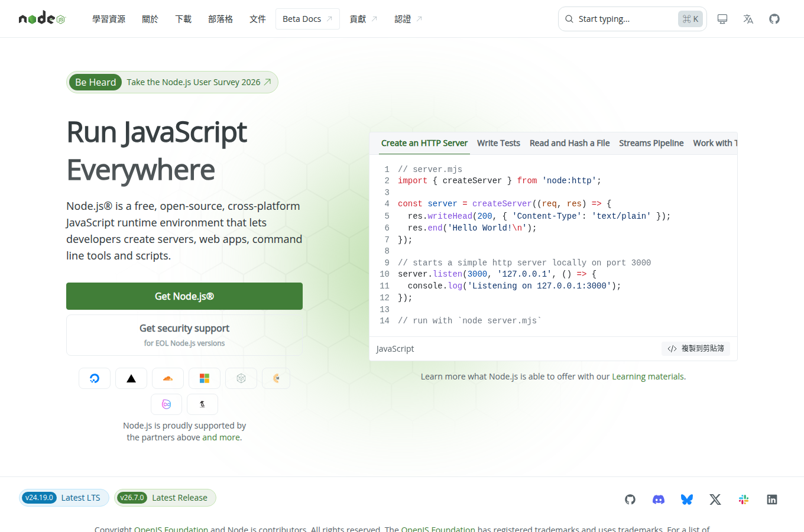Screen dimensions: 804x532
Task: Open the hexagon cube partner logo
Action: [241, 378]
